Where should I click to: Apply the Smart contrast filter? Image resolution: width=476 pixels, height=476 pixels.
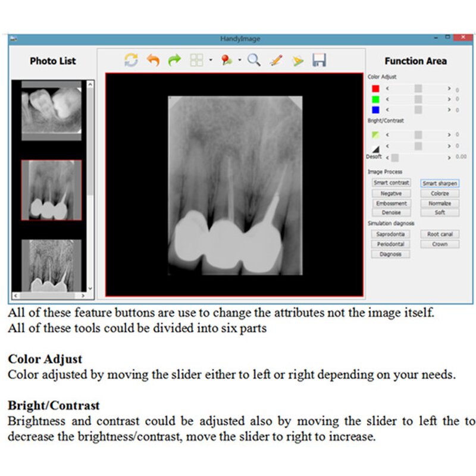390,183
